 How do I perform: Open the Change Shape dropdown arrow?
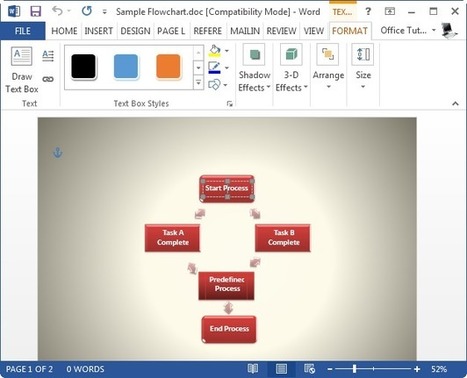(226, 85)
